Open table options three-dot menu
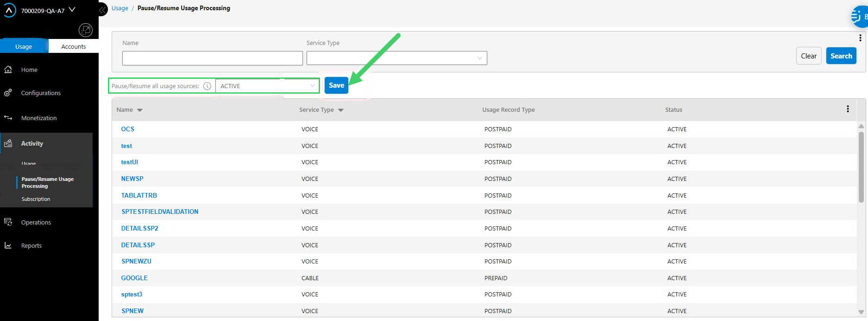This screenshot has width=868, height=321. click(x=848, y=109)
